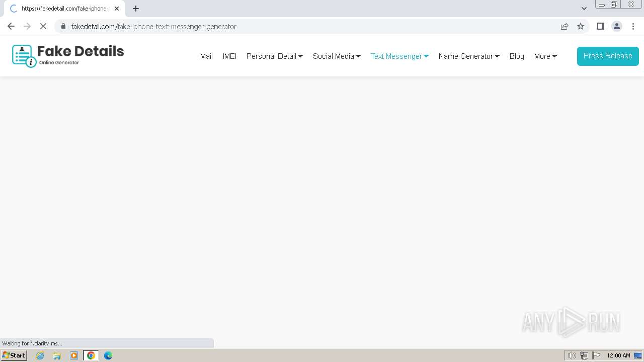Click the Fake Details logo
The width and height of the screenshot is (644, 362).
68,56
